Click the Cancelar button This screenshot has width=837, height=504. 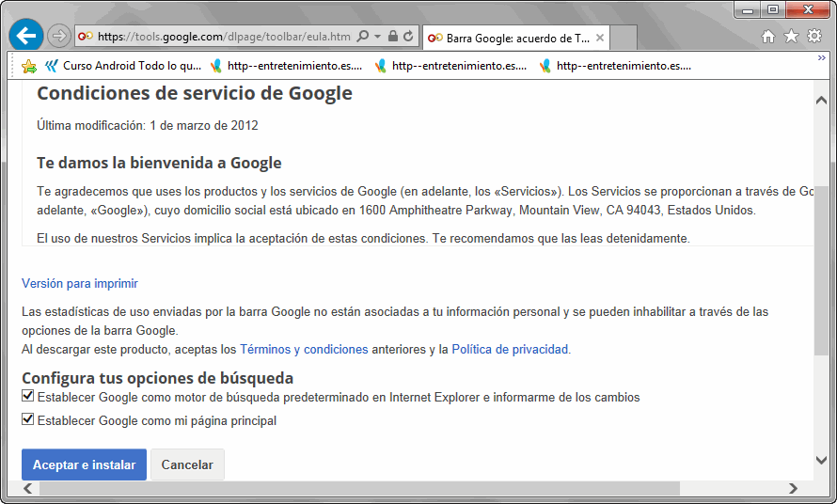tap(187, 465)
